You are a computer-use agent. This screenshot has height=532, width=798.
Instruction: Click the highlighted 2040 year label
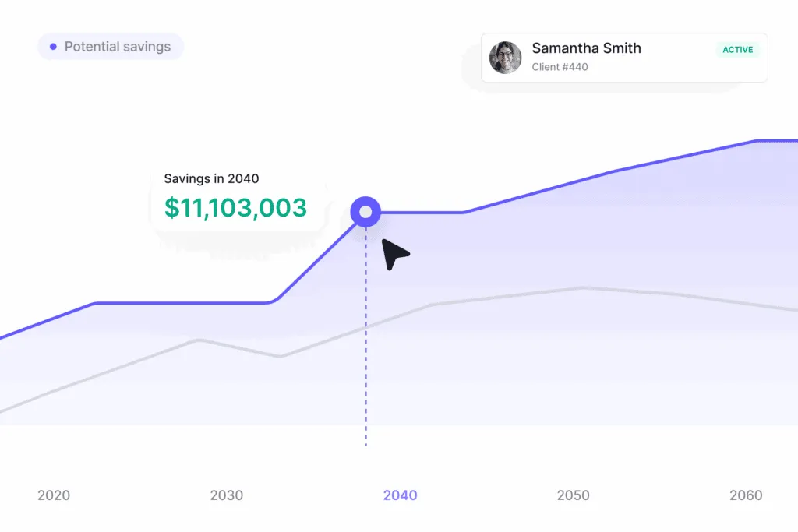click(400, 495)
